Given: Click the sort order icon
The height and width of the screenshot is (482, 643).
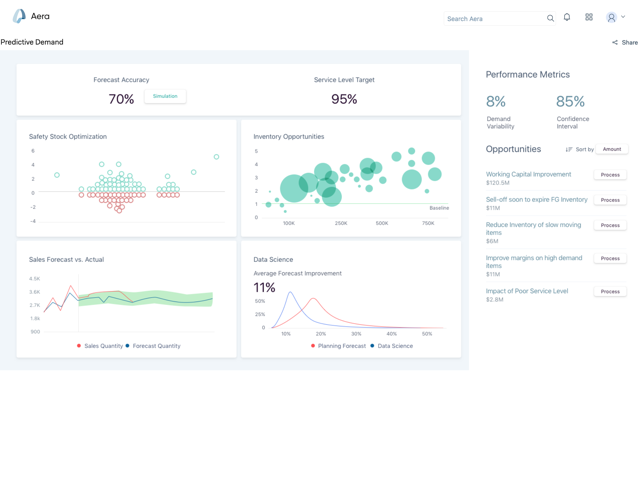Looking at the screenshot, I should click(568, 149).
